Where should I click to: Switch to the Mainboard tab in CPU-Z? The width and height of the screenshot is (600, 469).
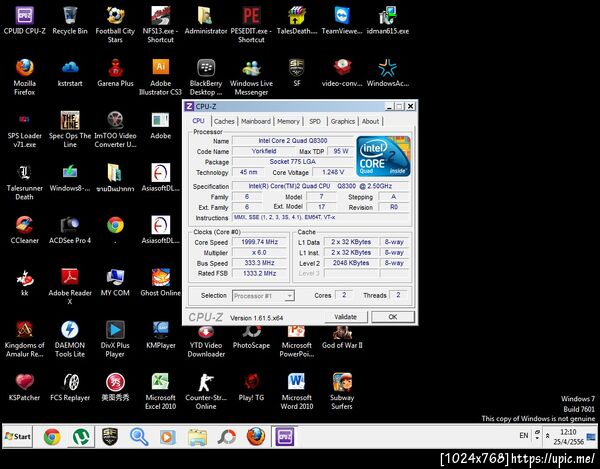pyautogui.click(x=256, y=121)
